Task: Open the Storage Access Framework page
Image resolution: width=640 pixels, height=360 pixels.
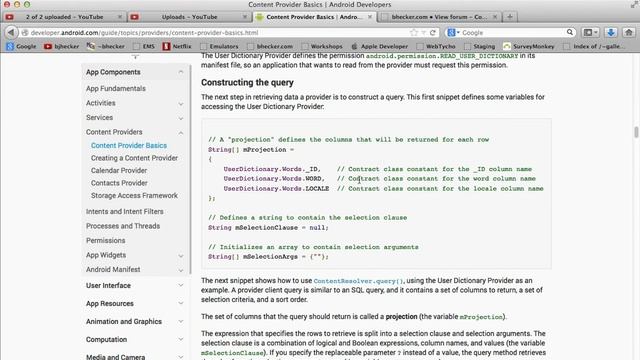Action: coord(134,196)
